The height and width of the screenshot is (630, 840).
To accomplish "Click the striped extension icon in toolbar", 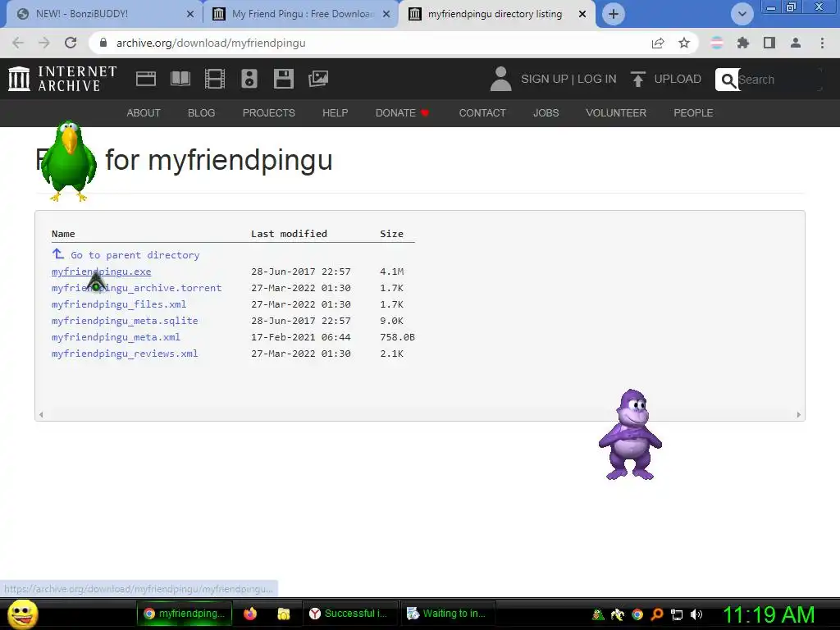I will point(717,43).
